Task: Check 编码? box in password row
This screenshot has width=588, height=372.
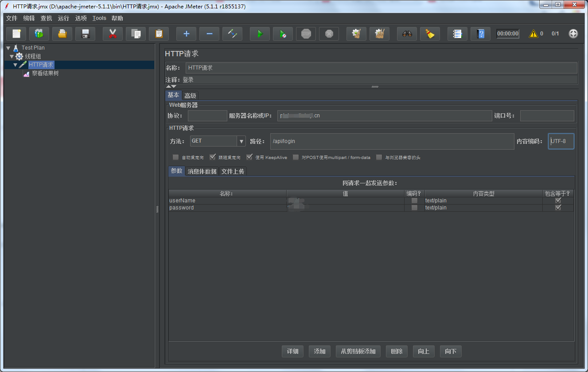Action: (414, 208)
